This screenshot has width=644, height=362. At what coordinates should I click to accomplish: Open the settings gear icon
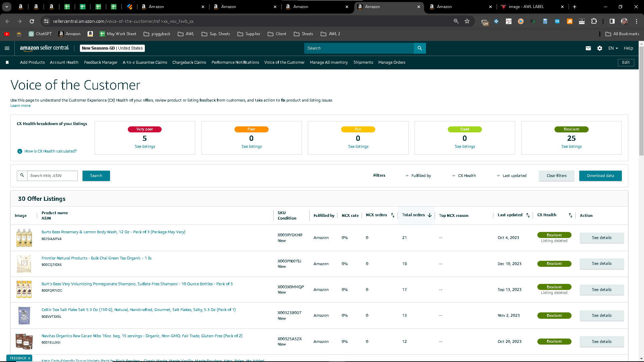[600, 48]
